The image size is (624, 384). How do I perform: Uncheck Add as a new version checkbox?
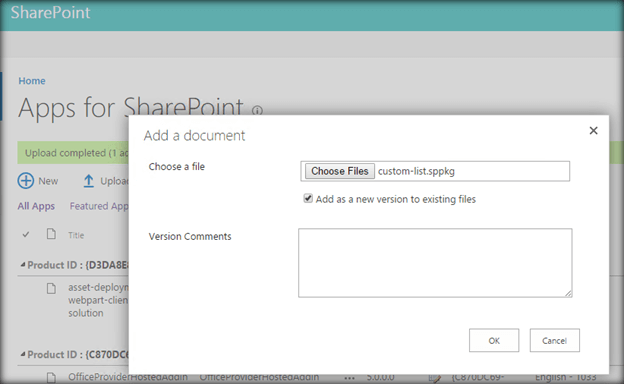click(308, 198)
